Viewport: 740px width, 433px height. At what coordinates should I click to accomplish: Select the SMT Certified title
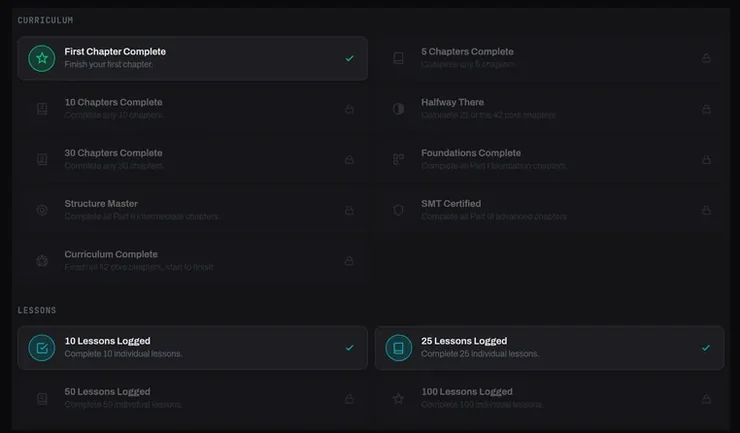point(451,204)
